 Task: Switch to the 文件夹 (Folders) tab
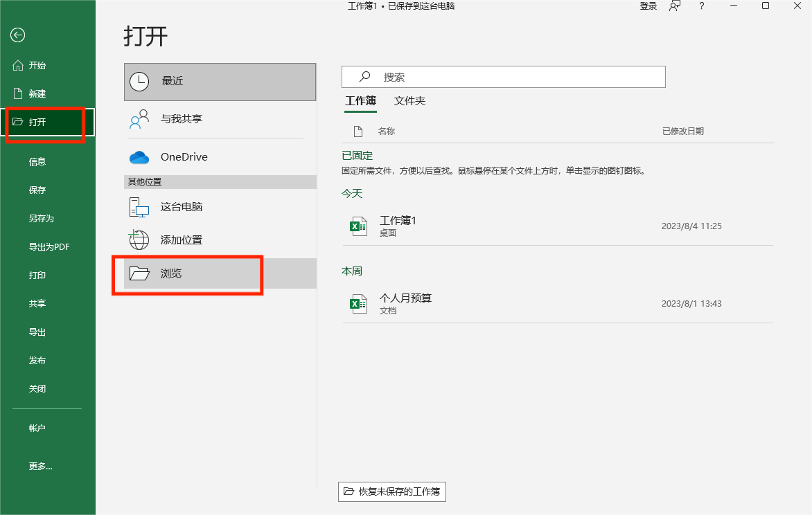coord(409,101)
